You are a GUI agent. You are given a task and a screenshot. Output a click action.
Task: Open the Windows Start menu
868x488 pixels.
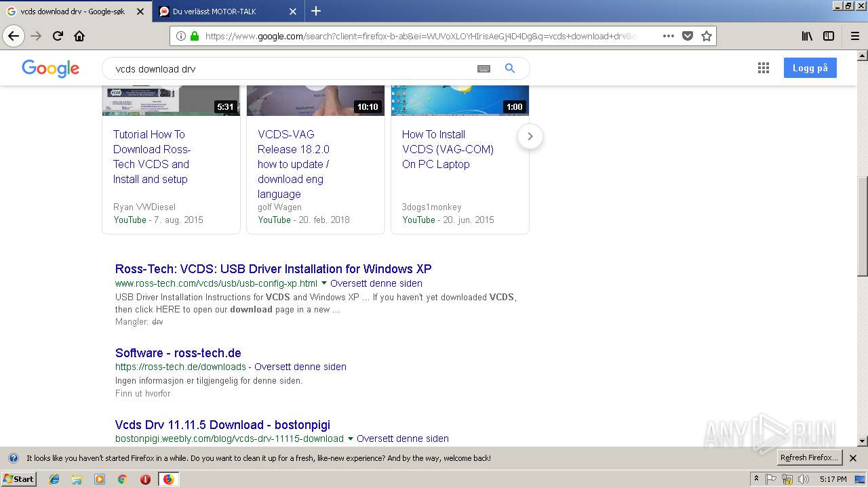[19, 479]
